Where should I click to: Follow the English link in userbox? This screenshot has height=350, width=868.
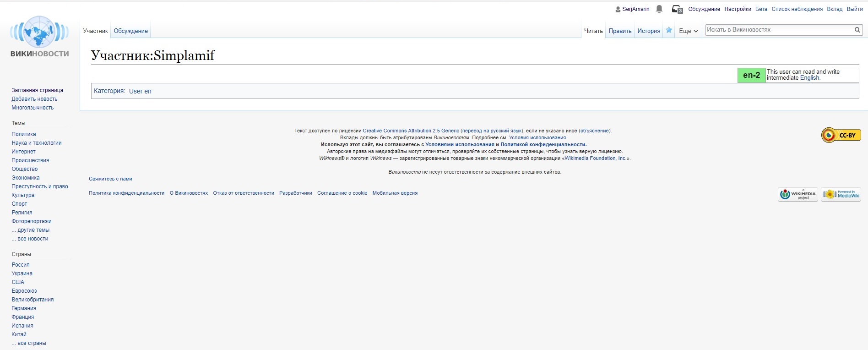(x=809, y=78)
